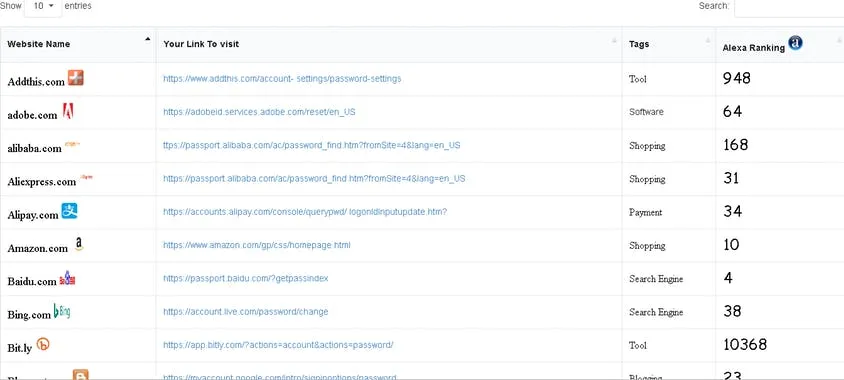Open the adobeid.services.adobe.com reset link
This screenshot has width=844, height=380.
(259, 112)
